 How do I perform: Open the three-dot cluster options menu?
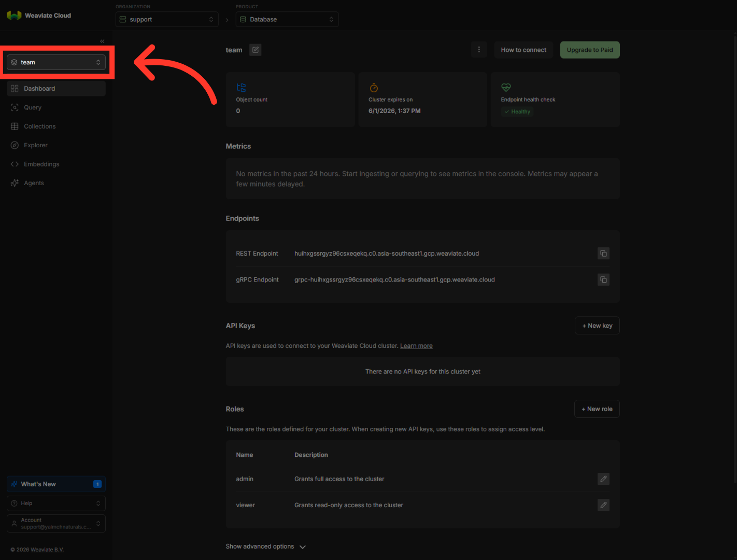479,50
